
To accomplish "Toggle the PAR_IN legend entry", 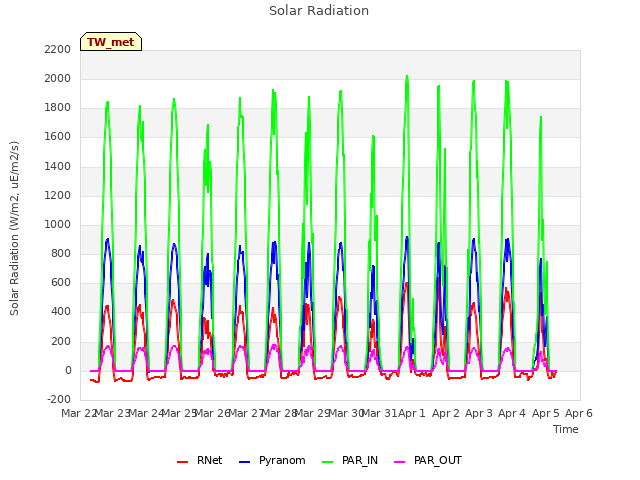I will point(350,460).
